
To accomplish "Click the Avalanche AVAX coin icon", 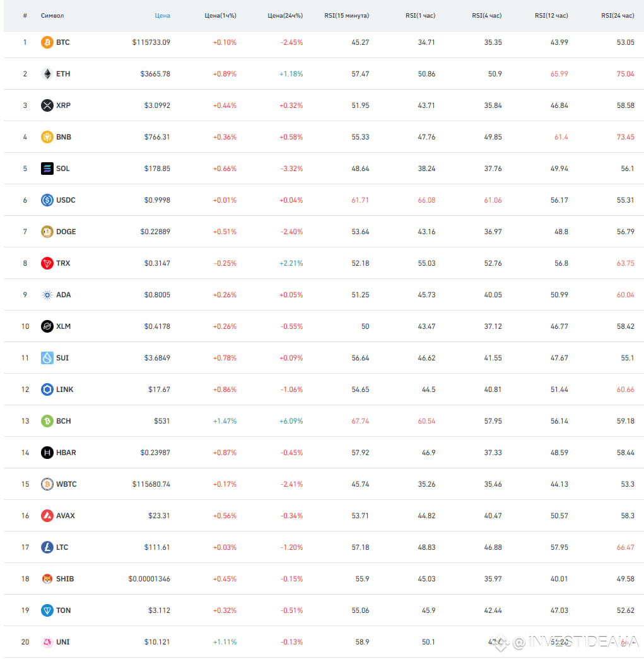I will (x=47, y=516).
